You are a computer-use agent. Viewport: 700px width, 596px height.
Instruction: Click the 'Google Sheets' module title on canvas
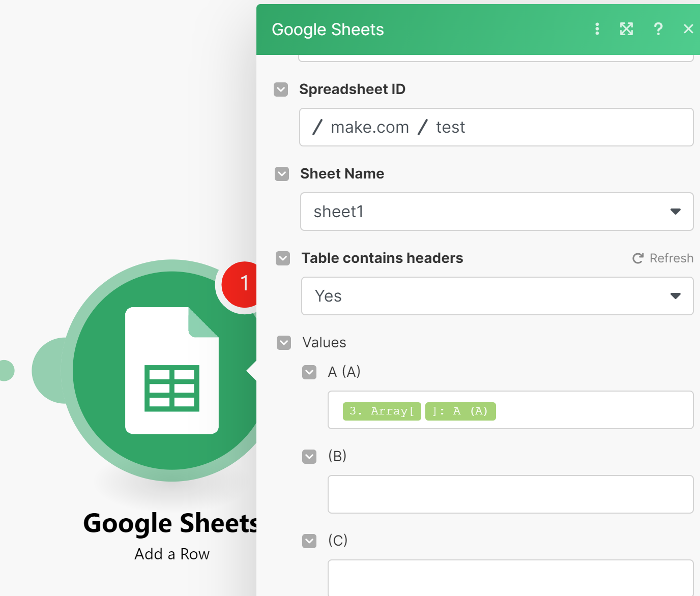170,523
